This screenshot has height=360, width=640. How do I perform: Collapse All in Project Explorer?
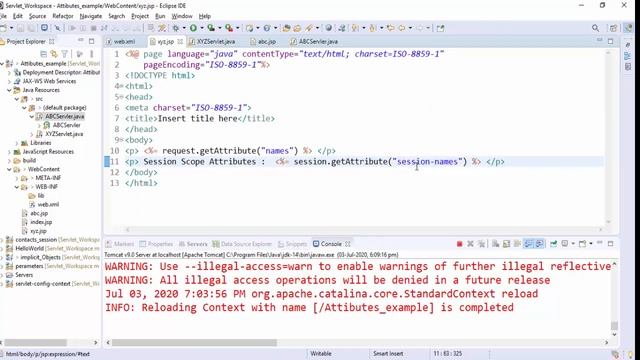43,53
